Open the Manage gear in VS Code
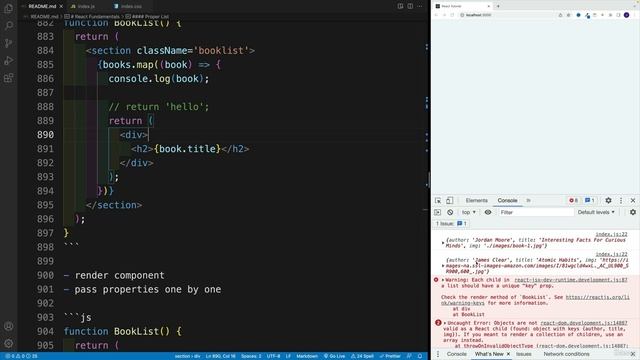 [x=8, y=343]
